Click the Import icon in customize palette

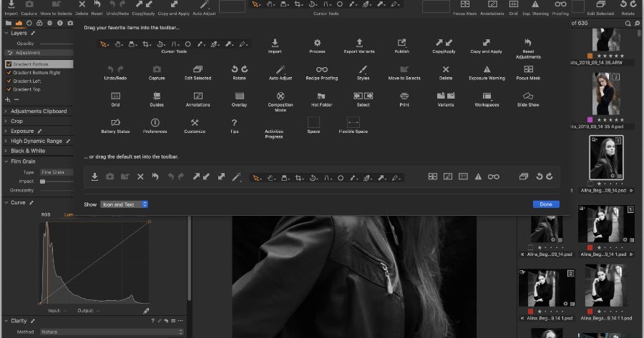tap(275, 43)
